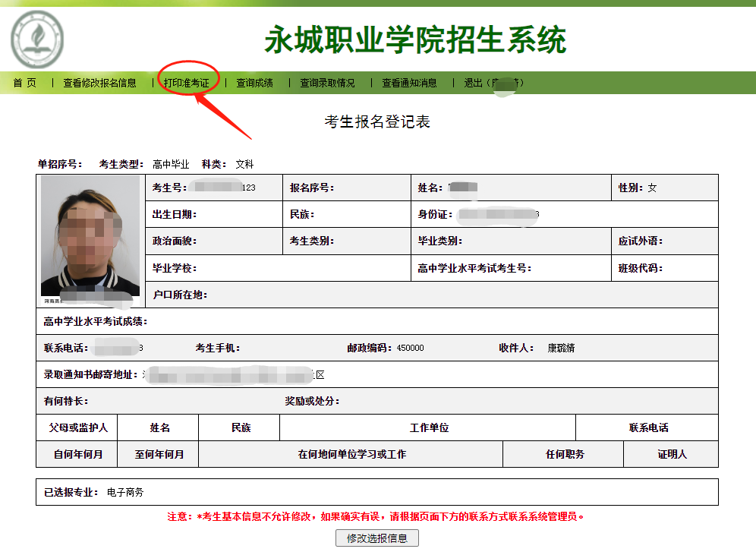The image size is (756, 552).
Task: Click the 退出 logout link
Action: tap(493, 83)
